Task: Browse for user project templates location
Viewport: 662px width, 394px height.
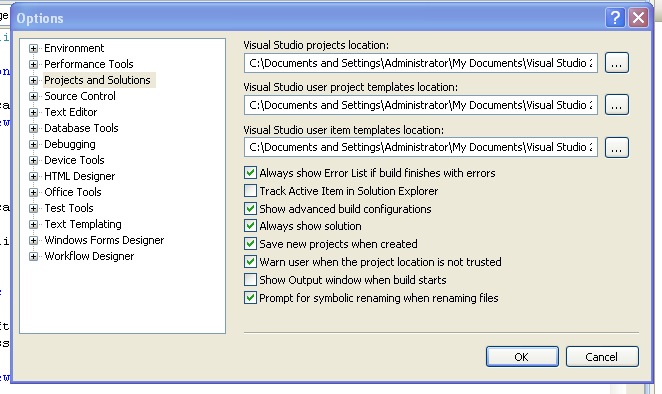Action: click(617, 105)
